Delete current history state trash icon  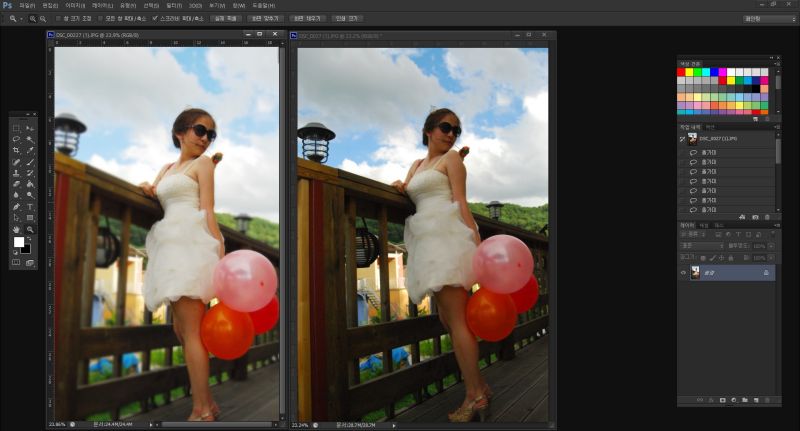[x=767, y=217]
